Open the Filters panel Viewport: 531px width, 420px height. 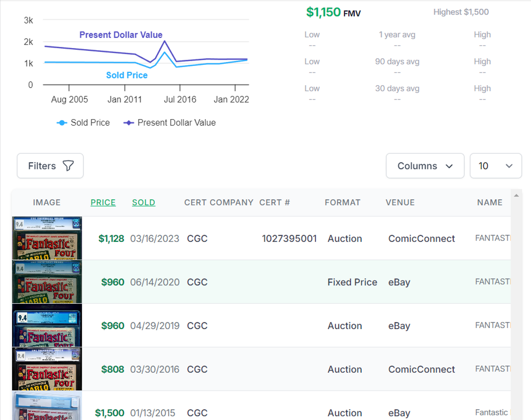pos(50,166)
